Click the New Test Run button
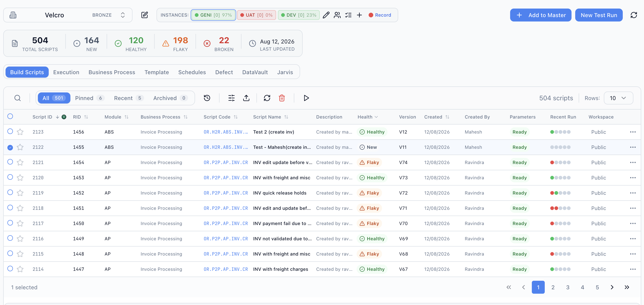The height and width of the screenshot is (305, 644). click(x=599, y=15)
